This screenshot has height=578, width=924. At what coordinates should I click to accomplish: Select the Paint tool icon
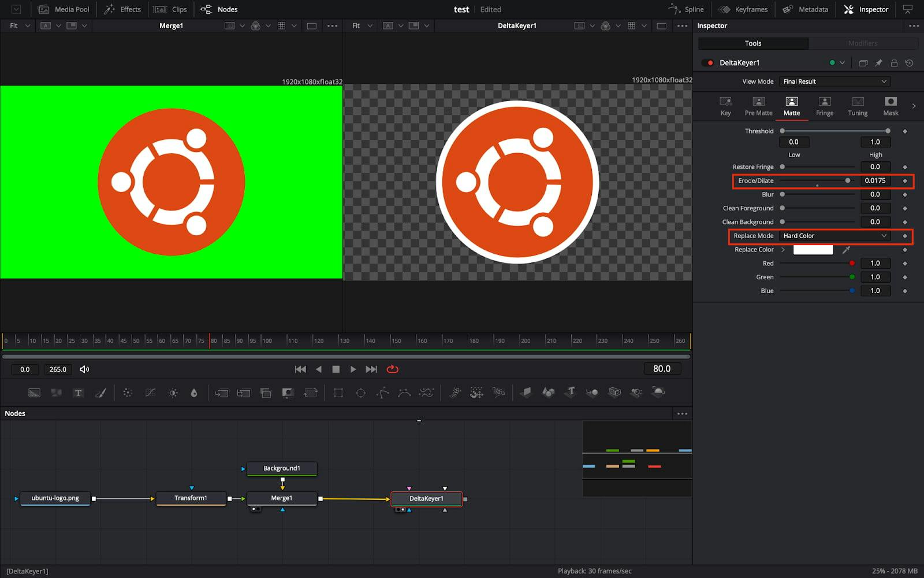[x=100, y=392]
